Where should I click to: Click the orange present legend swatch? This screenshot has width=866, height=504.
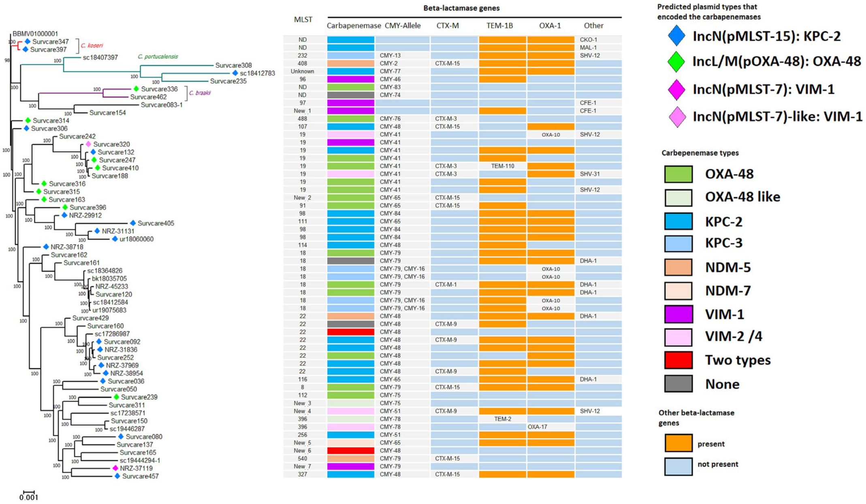coord(678,443)
